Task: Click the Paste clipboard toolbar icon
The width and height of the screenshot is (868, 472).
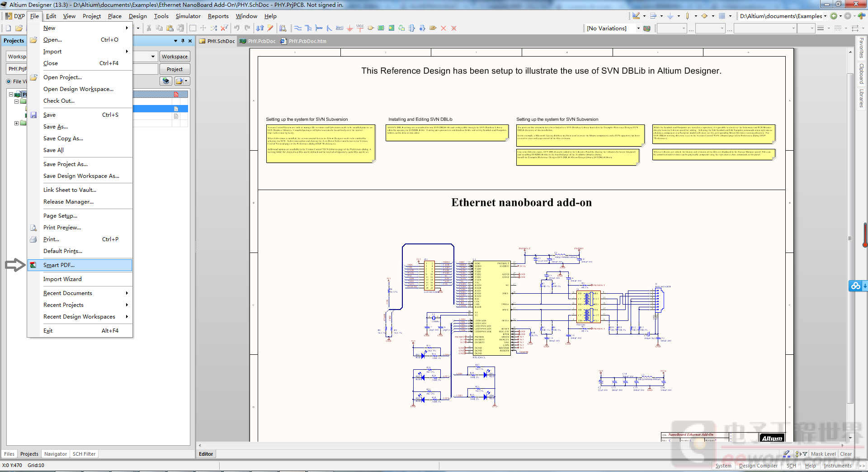Action: (170, 28)
